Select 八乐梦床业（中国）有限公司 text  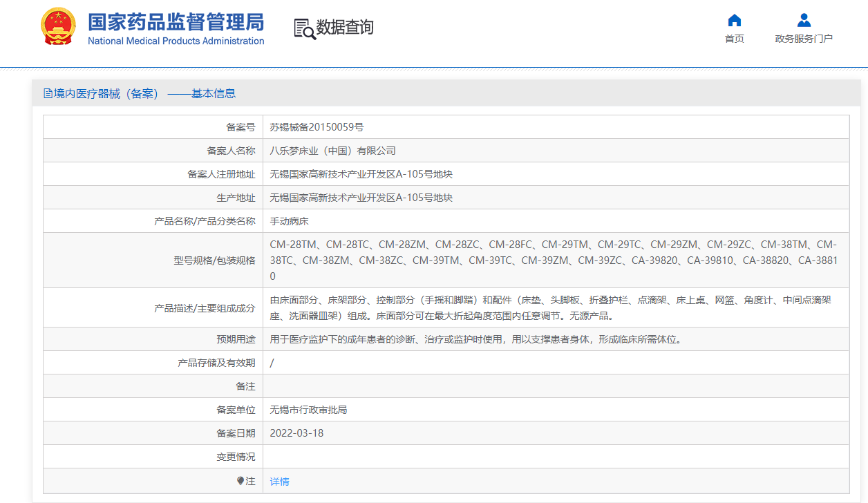tap(333, 151)
